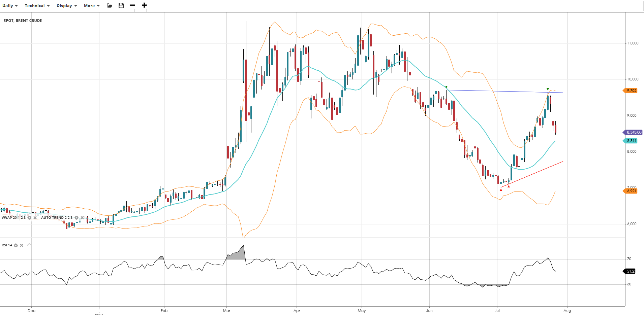Viewport: 644px width, 315px height.
Task: Zoom out with the minus icon
Action: coord(132,5)
